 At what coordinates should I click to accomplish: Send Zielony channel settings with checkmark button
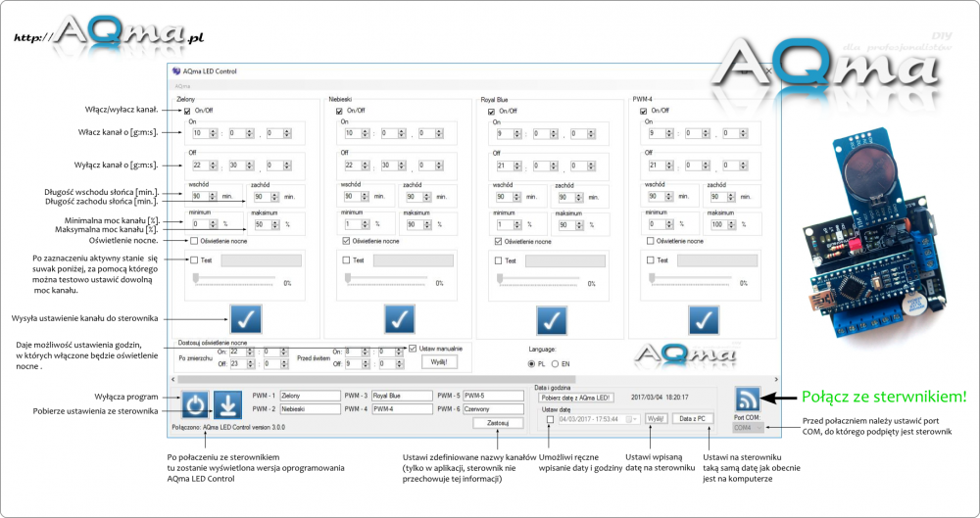tap(246, 320)
